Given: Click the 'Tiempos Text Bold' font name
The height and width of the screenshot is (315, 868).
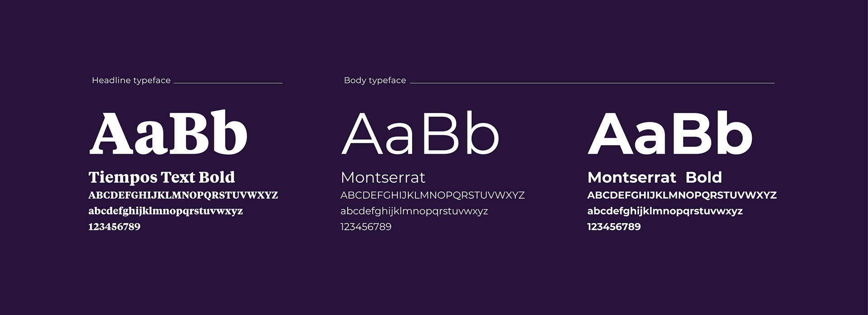Looking at the screenshot, I should pos(162,178).
